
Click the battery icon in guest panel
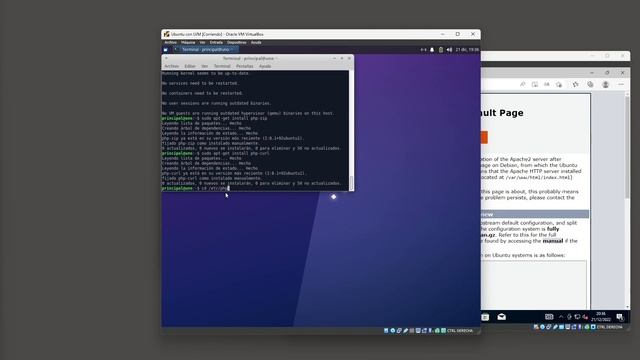pos(441,50)
